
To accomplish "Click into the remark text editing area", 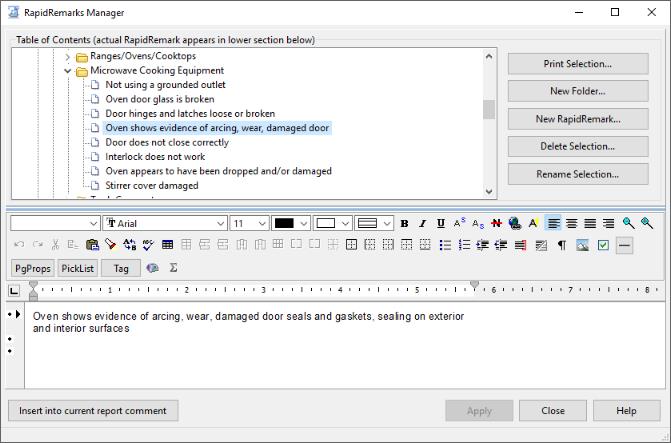I will tap(344, 345).
